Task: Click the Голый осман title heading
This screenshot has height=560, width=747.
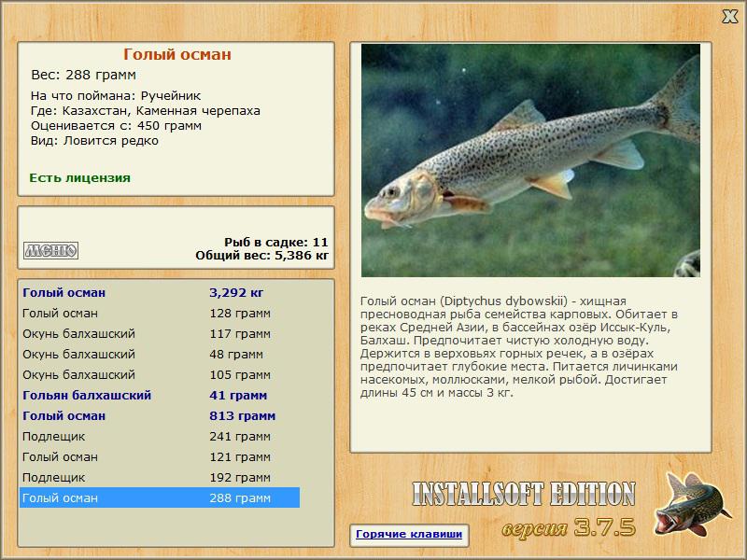Action: [x=176, y=54]
